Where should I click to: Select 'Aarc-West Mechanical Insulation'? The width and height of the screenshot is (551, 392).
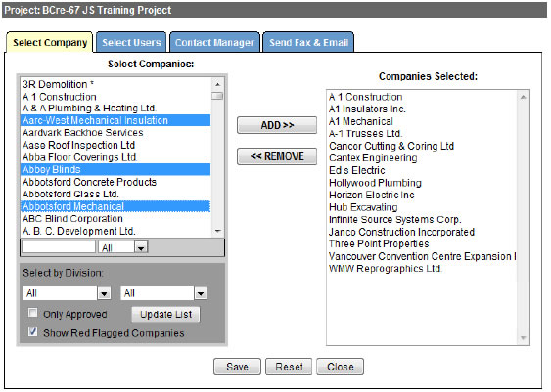(115, 120)
